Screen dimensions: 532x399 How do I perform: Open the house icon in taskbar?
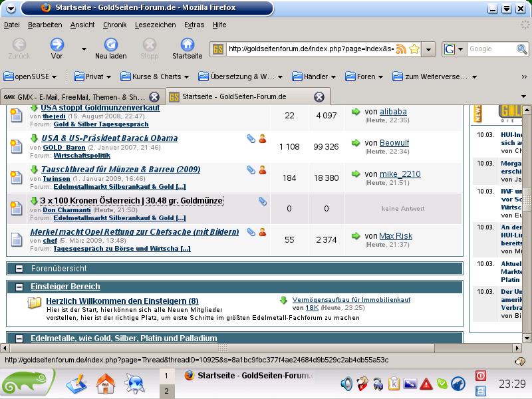[106, 384]
